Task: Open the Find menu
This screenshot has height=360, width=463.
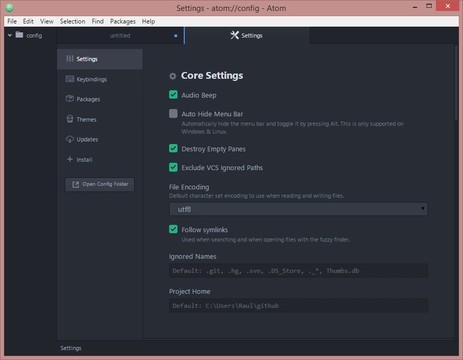Action: click(98, 21)
